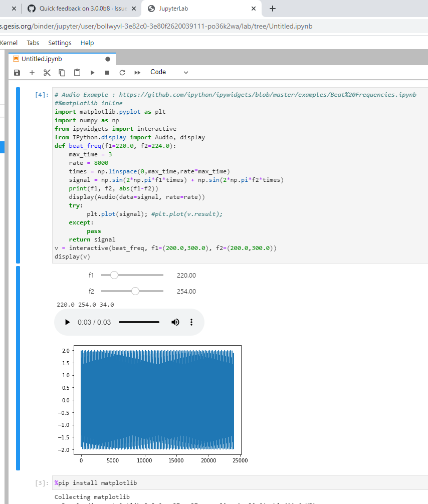Adjust the f1 frequency slider
The height and width of the screenshot is (504, 428).
coord(114,275)
